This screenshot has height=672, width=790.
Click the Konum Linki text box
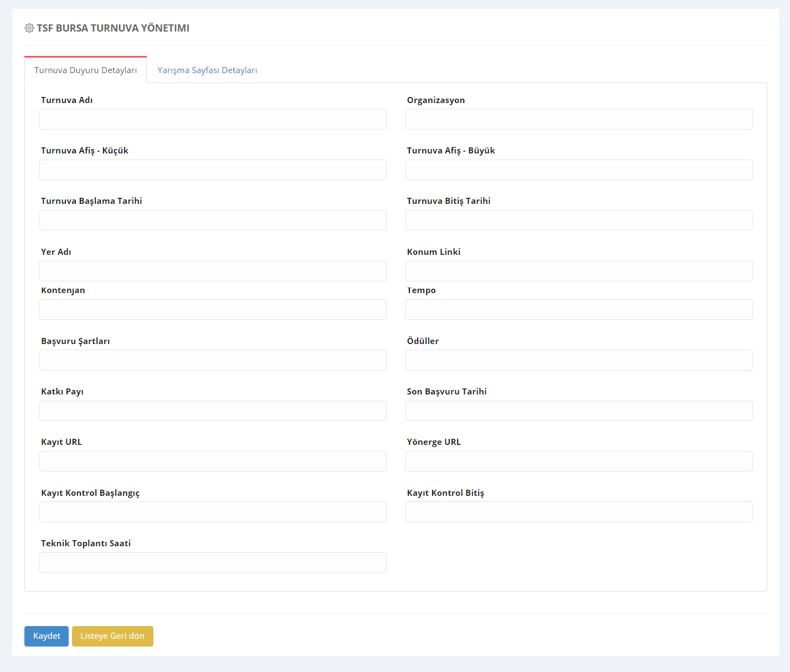coord(578,271)
